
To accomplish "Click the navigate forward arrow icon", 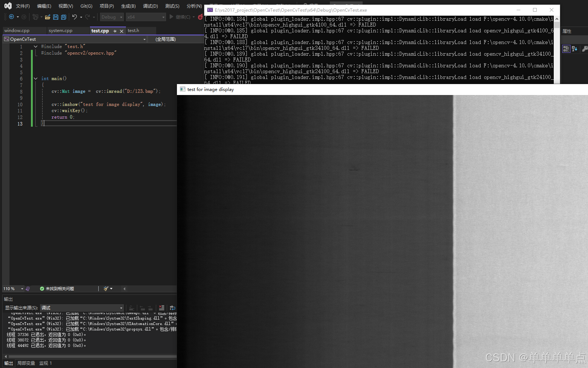I will tap(24, 17).
